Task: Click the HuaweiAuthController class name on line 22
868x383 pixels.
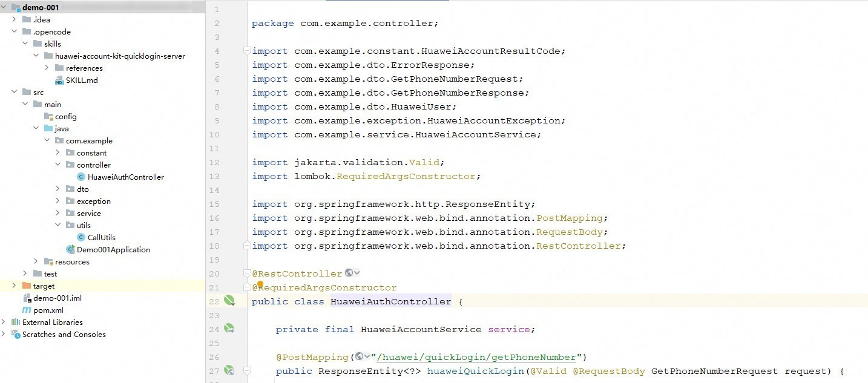Action: (x=391, y=301)
